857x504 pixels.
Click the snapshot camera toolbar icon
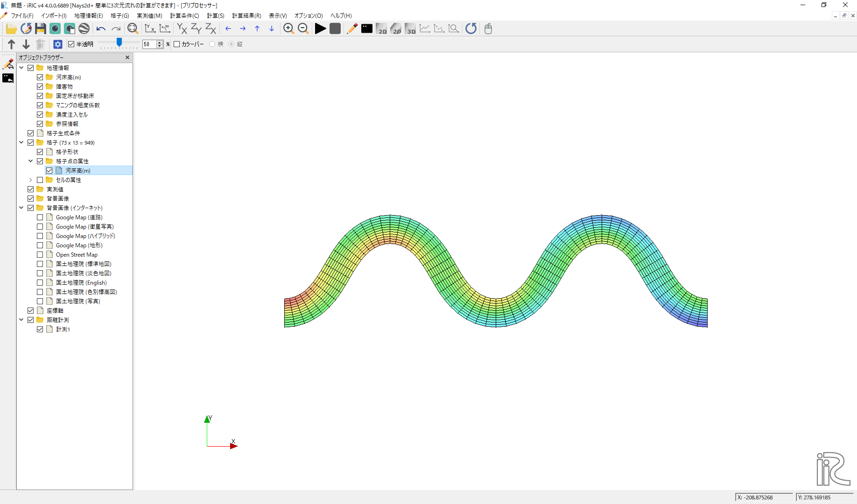pyautogui.click(x=55, y=29)
